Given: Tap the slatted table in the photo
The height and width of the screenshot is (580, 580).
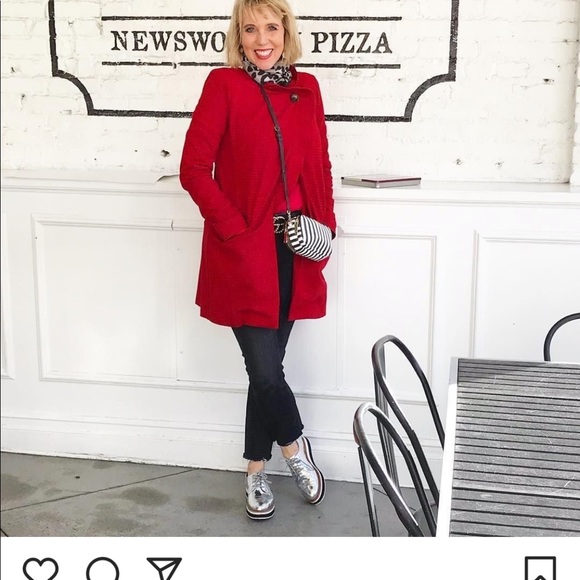Looking at the screenshot, I should click(x=512, y=447).
